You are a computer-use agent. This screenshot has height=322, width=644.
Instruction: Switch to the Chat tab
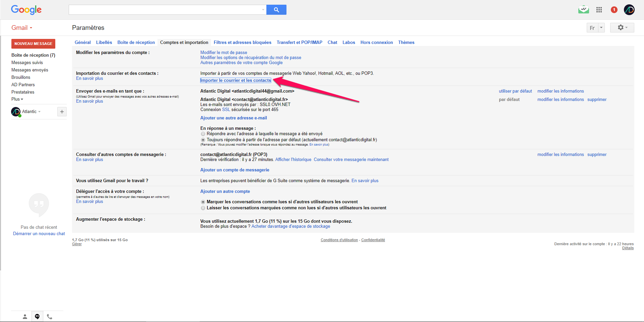coord(332,42)
